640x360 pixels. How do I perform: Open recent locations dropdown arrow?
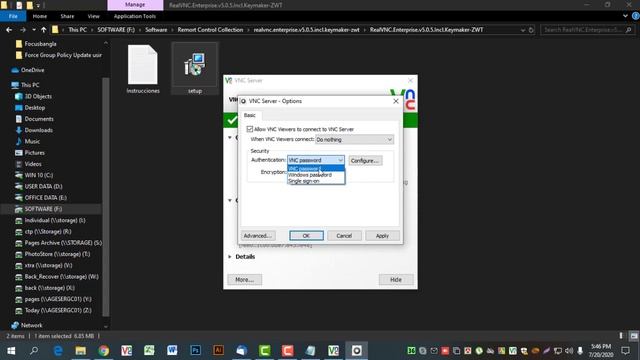click(33, 30)
